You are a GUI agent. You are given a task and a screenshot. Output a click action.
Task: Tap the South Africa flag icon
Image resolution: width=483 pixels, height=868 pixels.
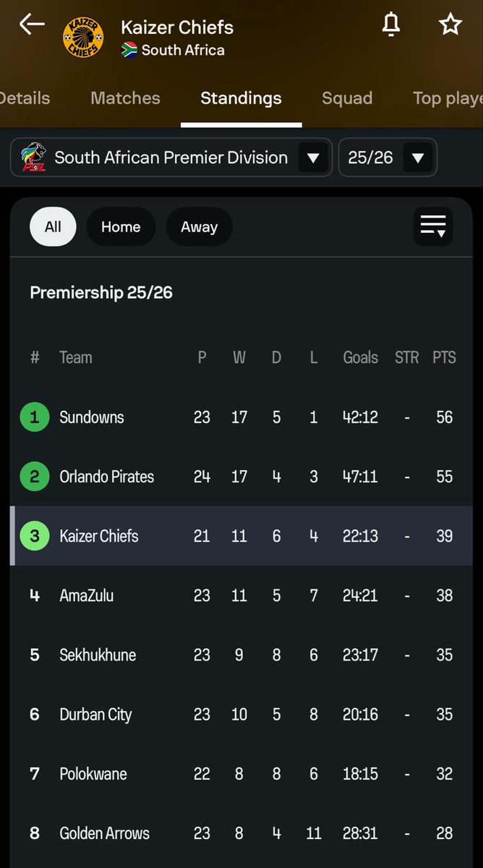click(129, 50)
